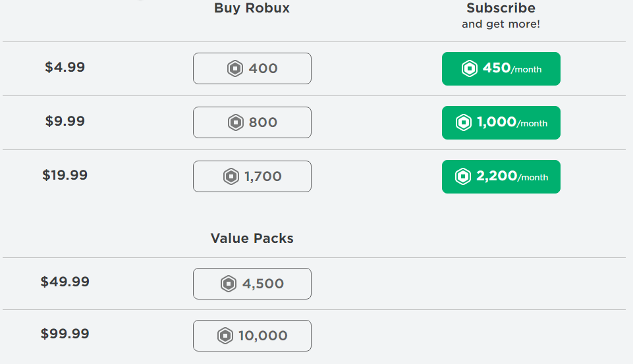Click the $4.99 price label
This screenshot has width=633, height=364.
tap(65, 67)
